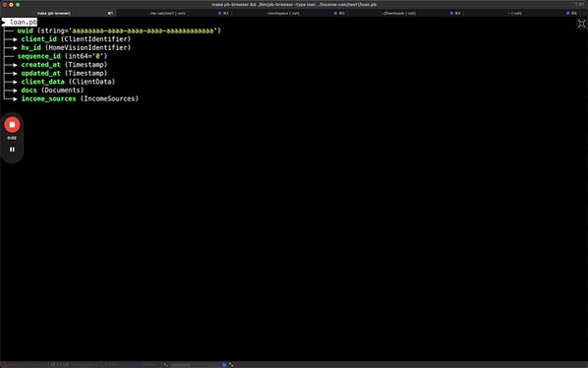Expand the created_at Timestamp node
The height and width of the screenshot is (368, 588).
point(15,65)
